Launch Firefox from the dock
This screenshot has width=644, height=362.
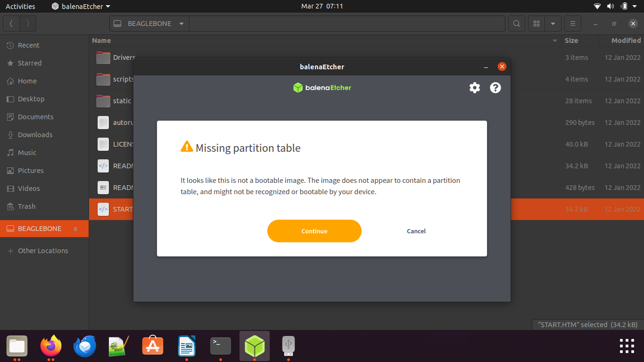coord(51,347)
